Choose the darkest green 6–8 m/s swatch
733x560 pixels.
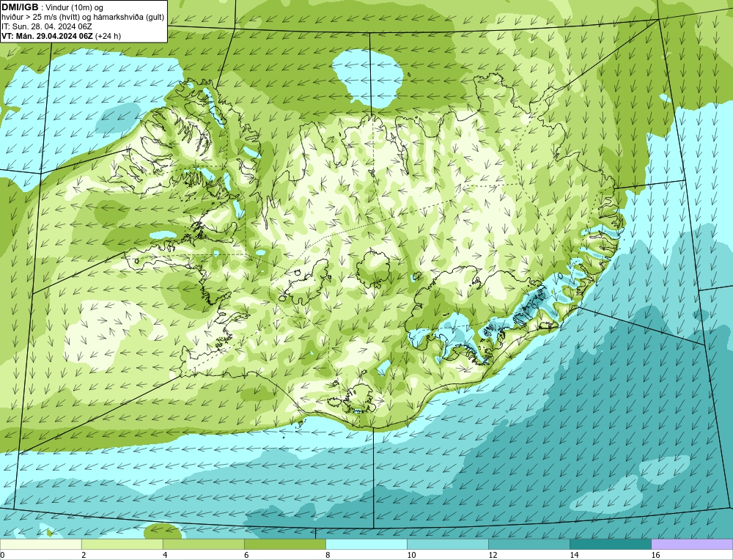coord(284,545)
